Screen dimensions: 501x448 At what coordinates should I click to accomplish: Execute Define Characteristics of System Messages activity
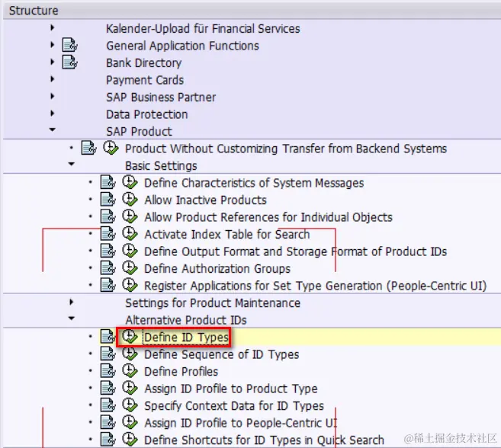click(x=130, y=182)
